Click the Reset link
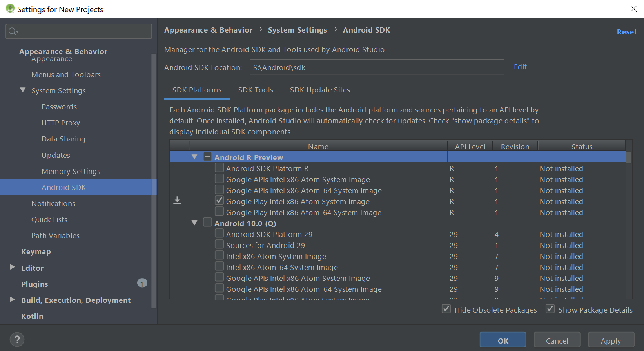644x351 pixels. 627,32
